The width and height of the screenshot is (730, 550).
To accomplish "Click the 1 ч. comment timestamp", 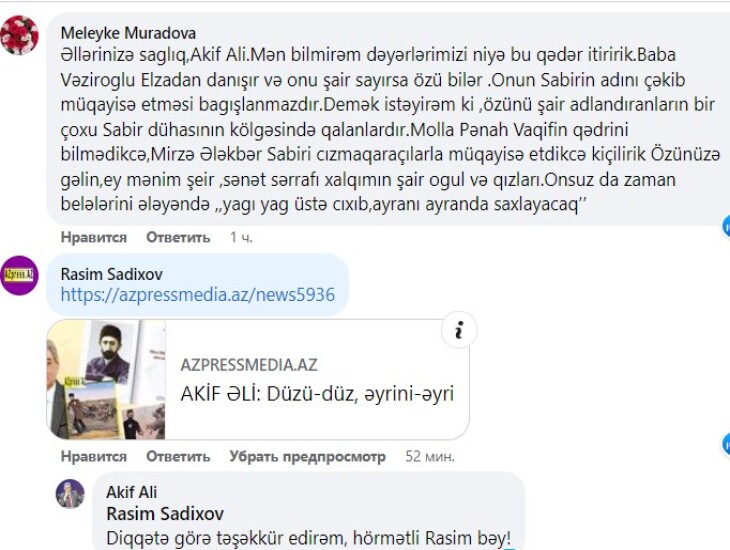I will pyautogui.click(x=241, y=238).
